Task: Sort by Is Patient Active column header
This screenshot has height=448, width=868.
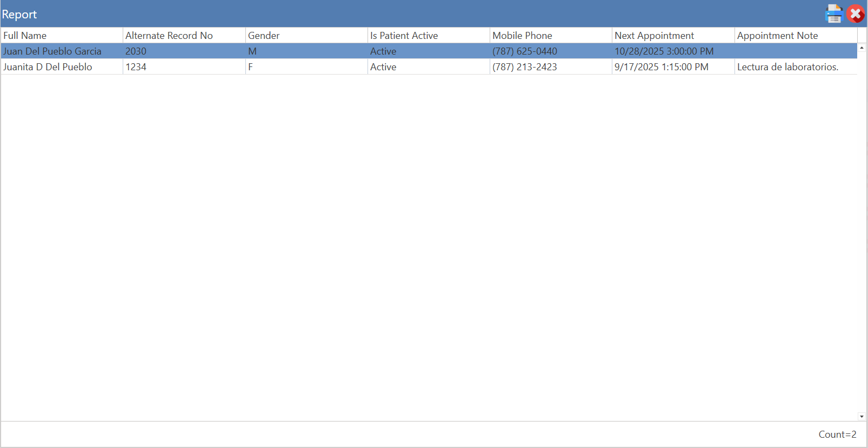Action: 429,35
